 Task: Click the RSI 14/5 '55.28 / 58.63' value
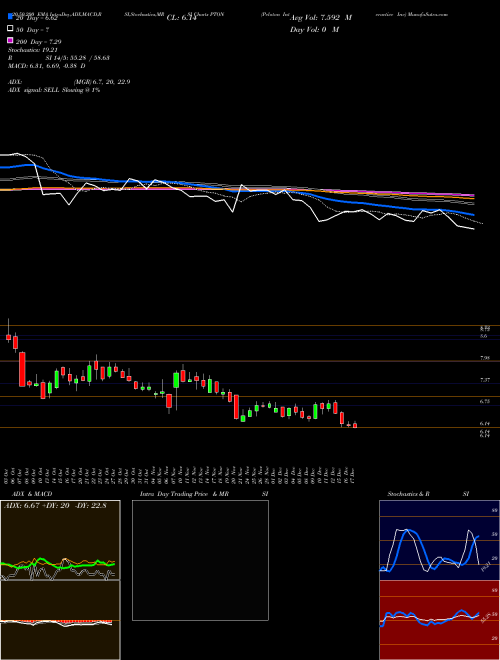[x=88, y=58]
